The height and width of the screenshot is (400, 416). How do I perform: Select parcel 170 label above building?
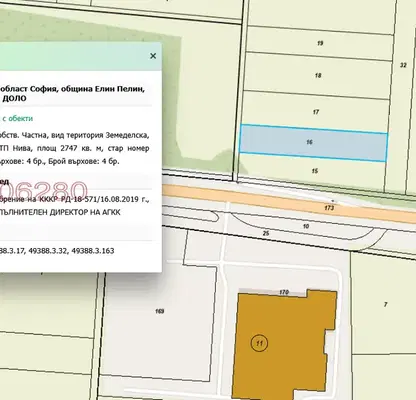click(284, 292)
